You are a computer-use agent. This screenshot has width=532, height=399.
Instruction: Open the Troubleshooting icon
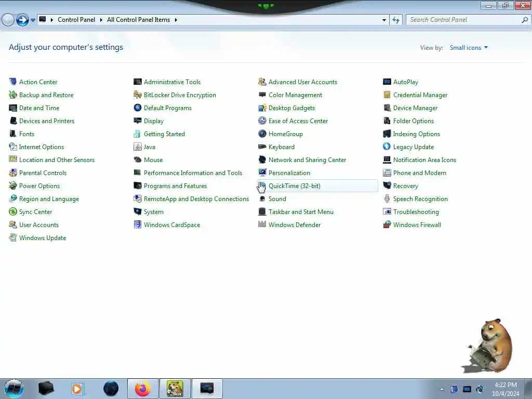[x=387, y=212]
